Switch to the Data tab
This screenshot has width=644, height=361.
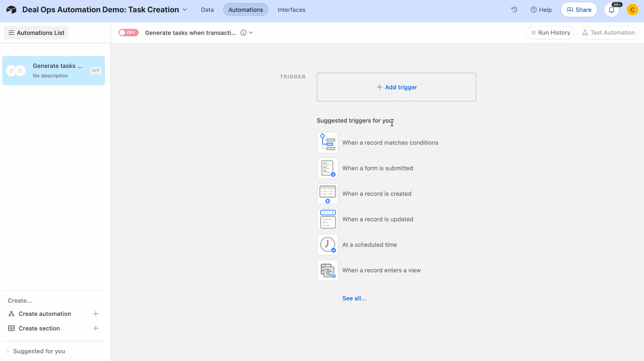pos(207,10)
